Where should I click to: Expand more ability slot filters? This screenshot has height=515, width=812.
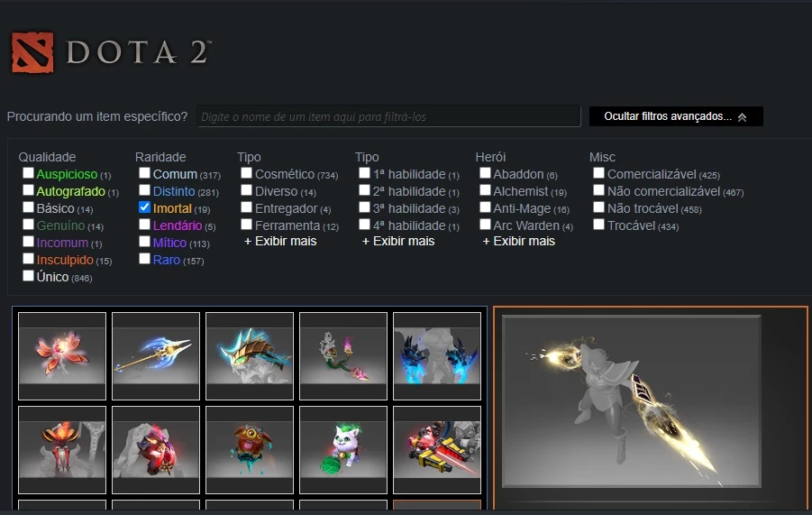pos(398,241)
